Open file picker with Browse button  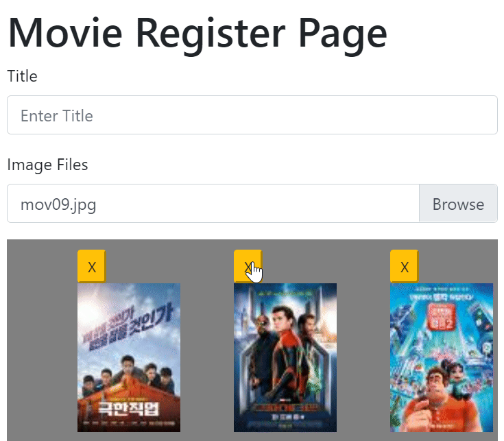pos(458,204)
